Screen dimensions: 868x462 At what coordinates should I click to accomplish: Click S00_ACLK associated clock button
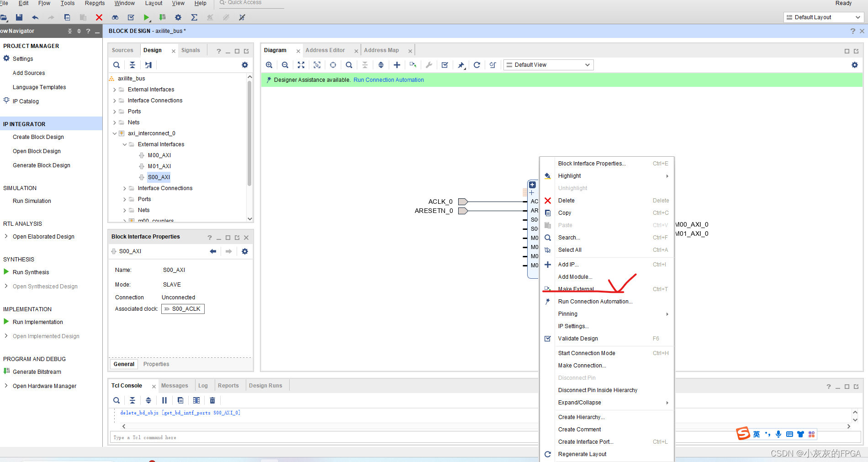tap(183, 309)
